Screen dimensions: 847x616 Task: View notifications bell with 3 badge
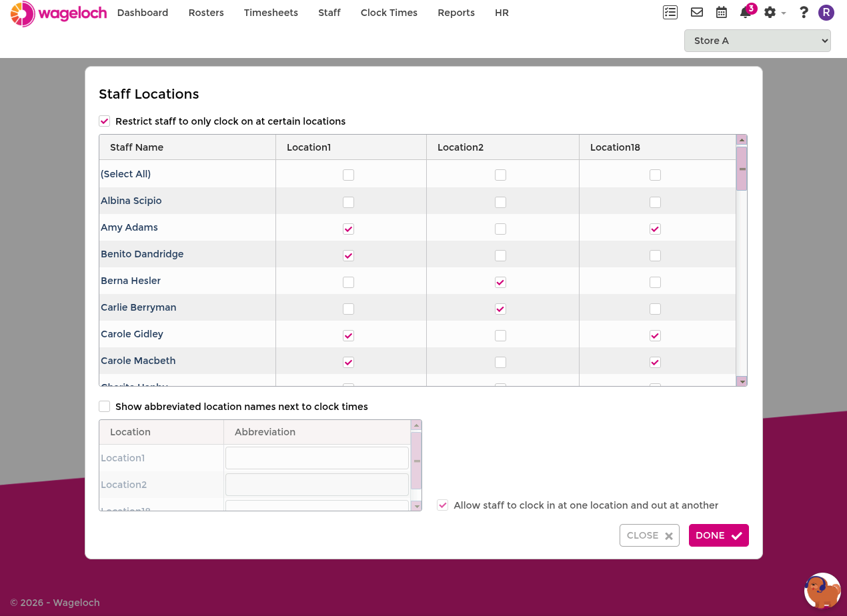pyautogui.click(x=747, y=11)
